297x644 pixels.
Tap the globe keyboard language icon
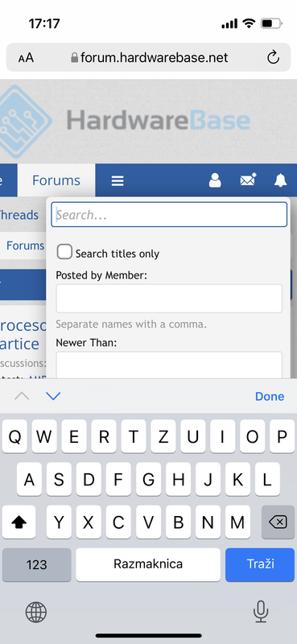36,613
